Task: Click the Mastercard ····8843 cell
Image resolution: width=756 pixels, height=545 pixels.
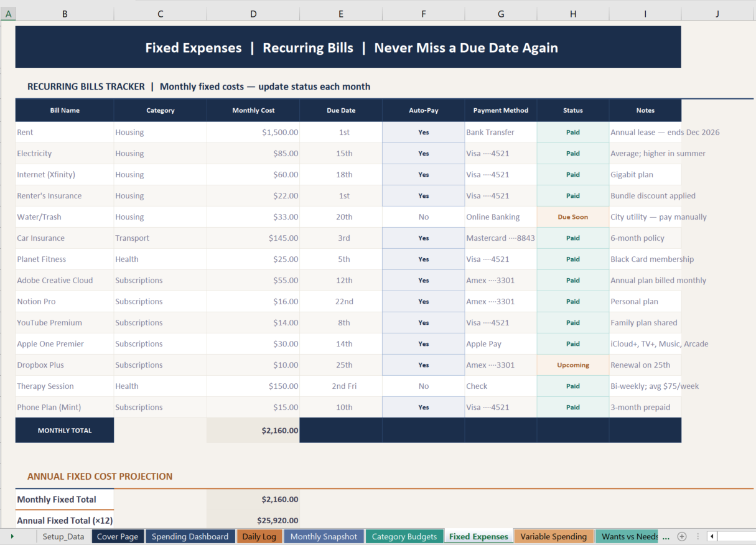Action: (501, 238)
